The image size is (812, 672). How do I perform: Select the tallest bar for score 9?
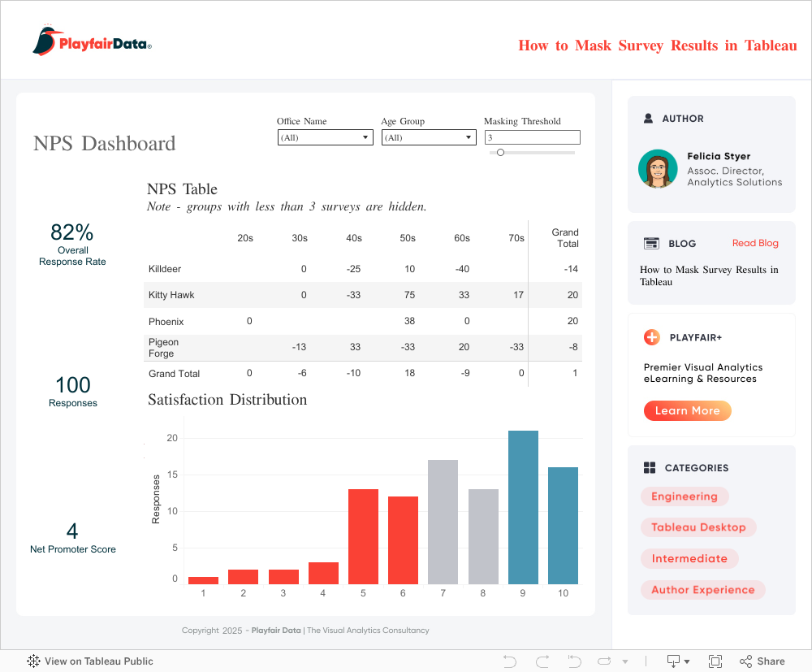523,507
